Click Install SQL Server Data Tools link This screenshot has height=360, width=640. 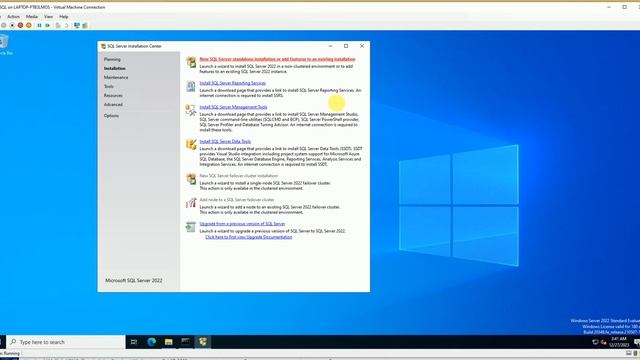225,141
